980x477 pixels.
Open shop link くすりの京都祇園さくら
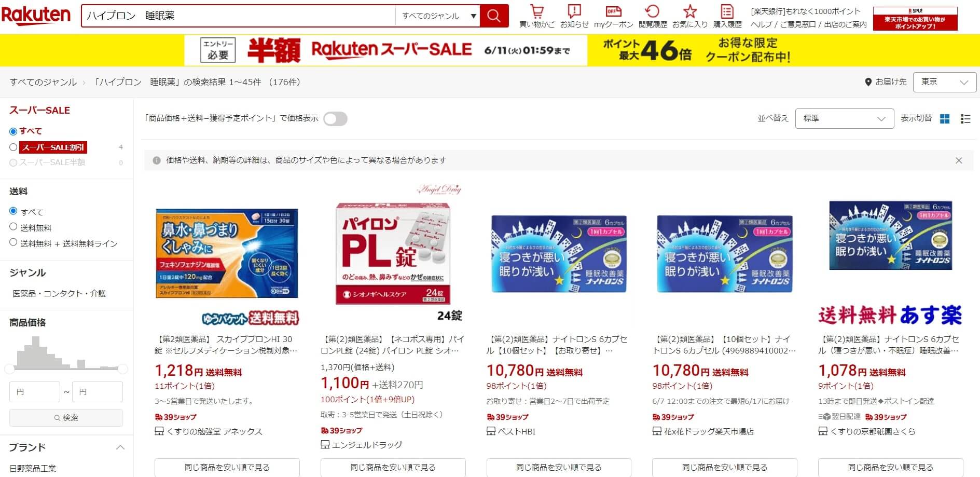pyautogui.click(x=873, y=431)
